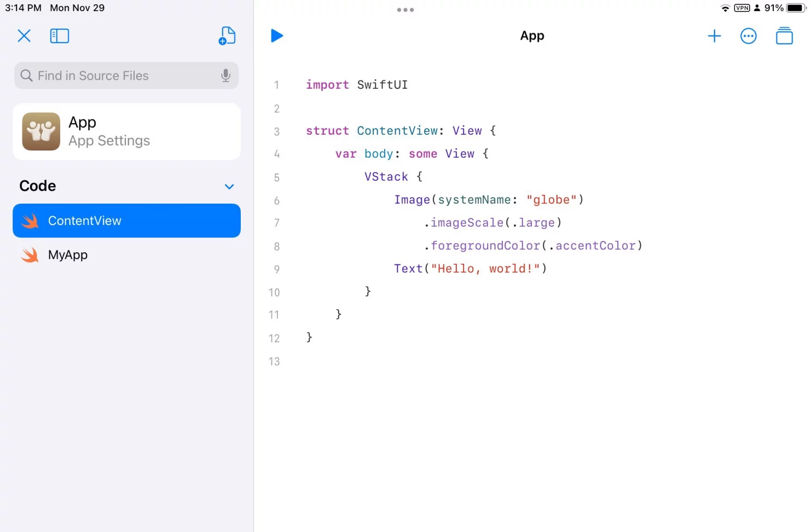
Task: Click line number 10 in the gutter
Action: (x=274, y=293)
